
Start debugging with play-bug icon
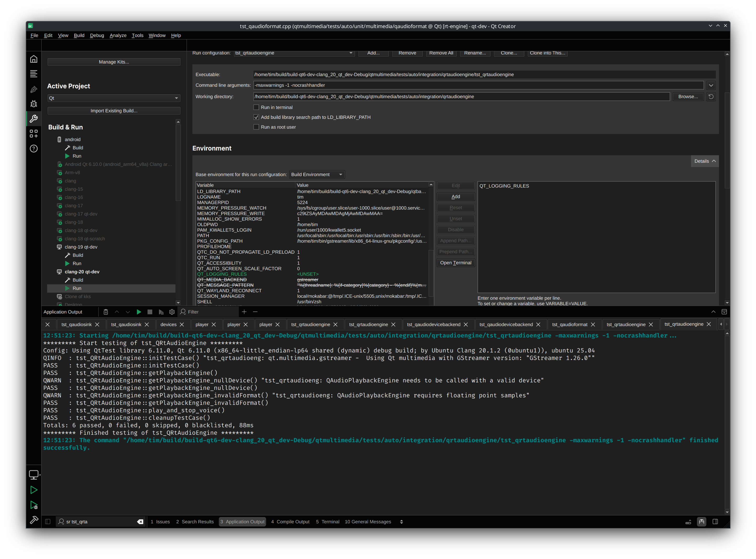[x=34, y=505]
